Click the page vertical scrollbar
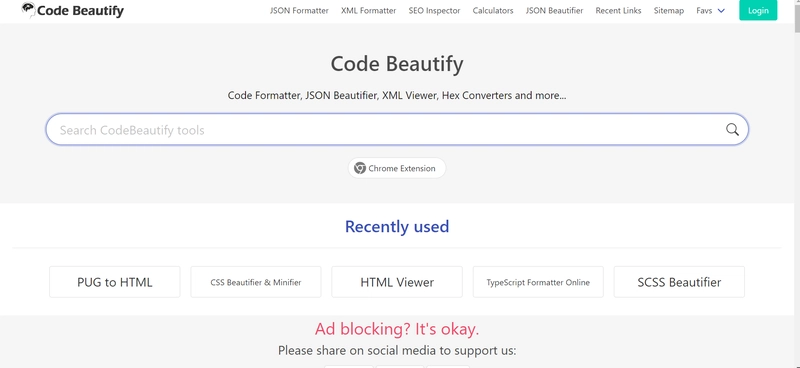800x368 pixels. click(796, 184)
